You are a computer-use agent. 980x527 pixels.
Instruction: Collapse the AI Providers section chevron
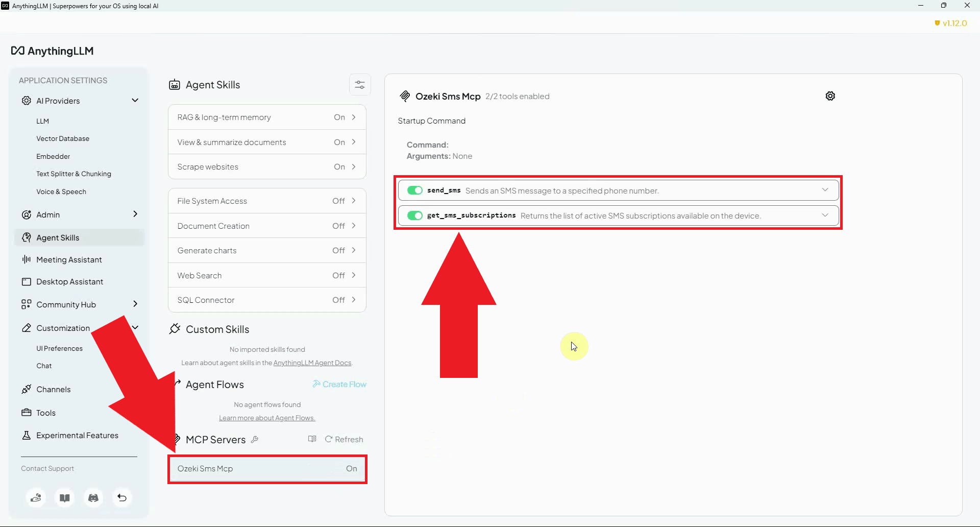click(135, 101)
